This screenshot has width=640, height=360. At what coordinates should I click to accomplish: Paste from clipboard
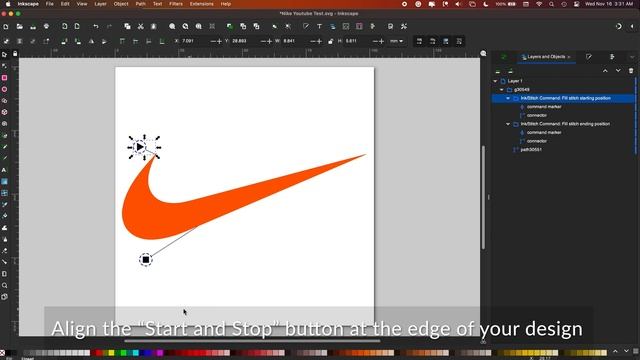153,27
